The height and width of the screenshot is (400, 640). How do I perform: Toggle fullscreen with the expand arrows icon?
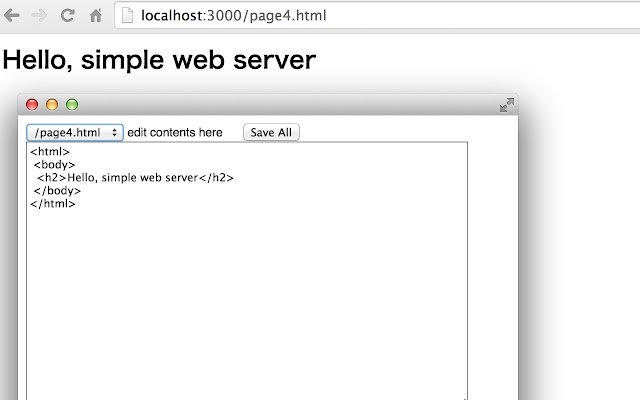(507, 105)
